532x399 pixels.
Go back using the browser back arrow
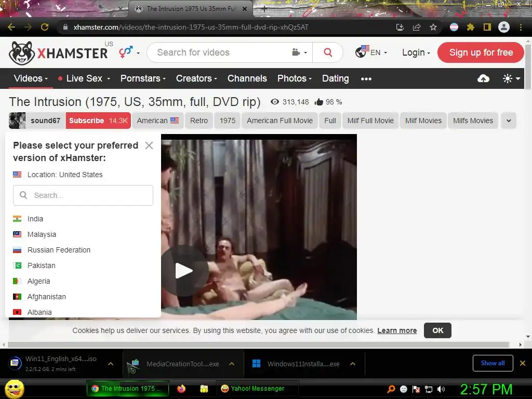pos(11,27)
